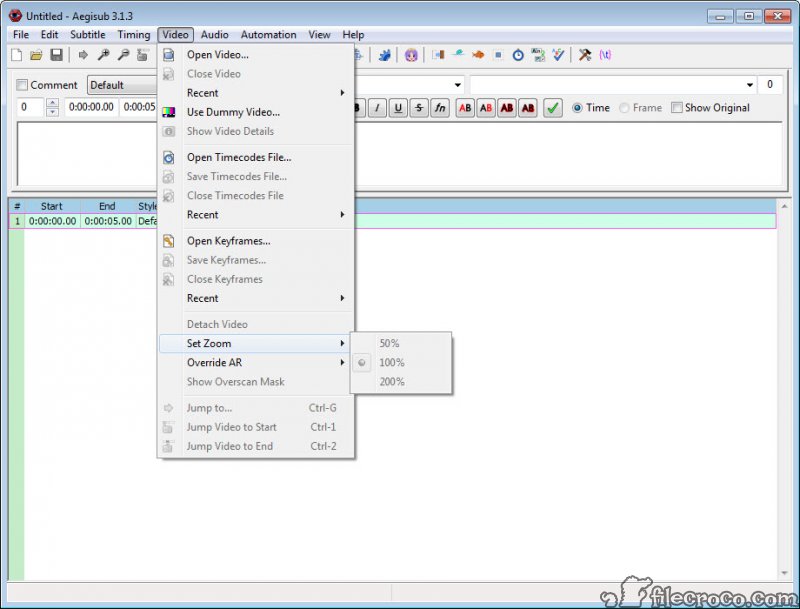Select the Frame radio button
This screenshot has width=800, height=609.
(x=624, y=108)
